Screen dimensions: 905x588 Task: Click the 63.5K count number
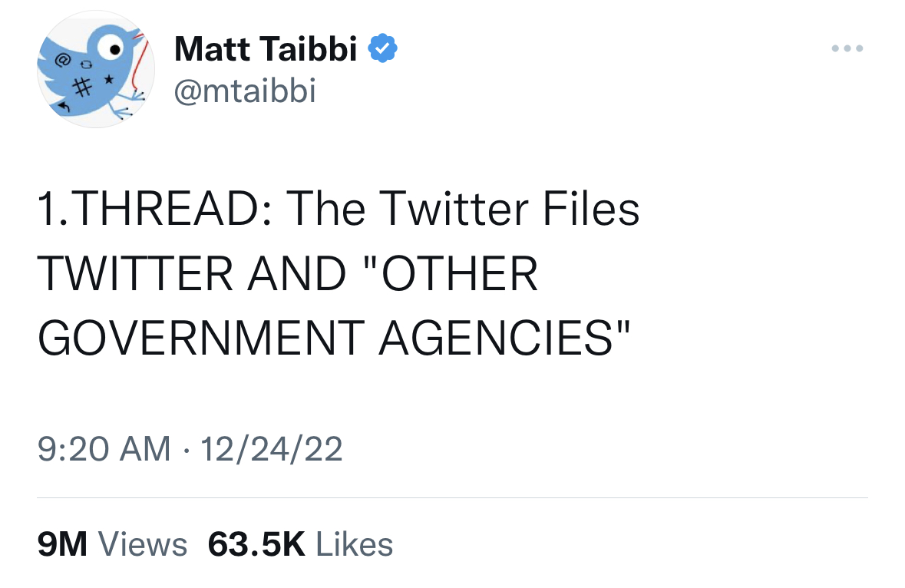click(x=256, y=544)
